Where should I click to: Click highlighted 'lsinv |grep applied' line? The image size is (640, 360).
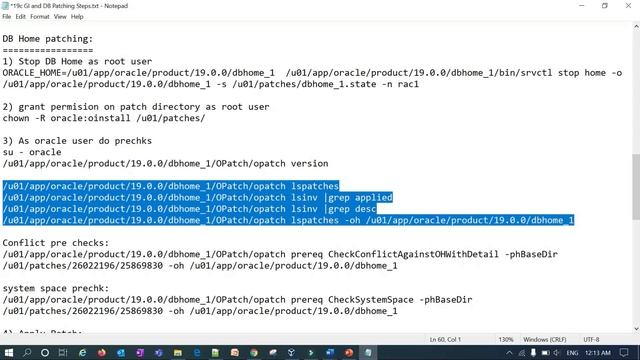click(x=198, y=198)
